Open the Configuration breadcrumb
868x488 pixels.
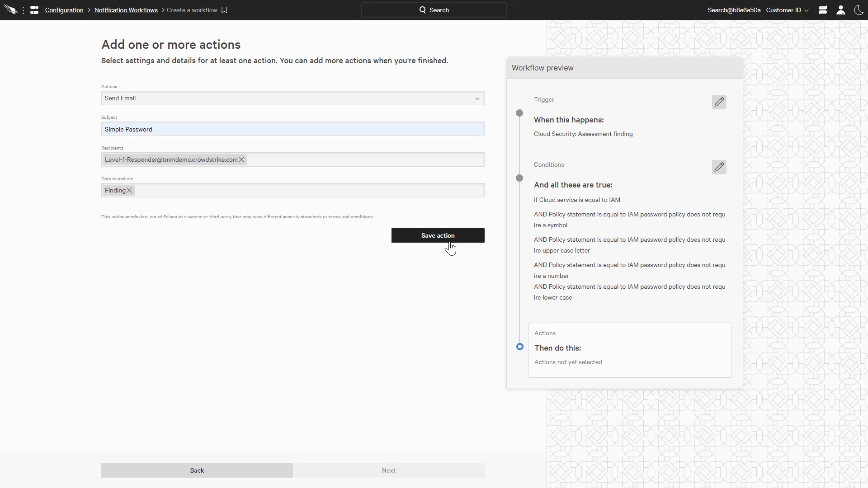(x=64, y=10)
